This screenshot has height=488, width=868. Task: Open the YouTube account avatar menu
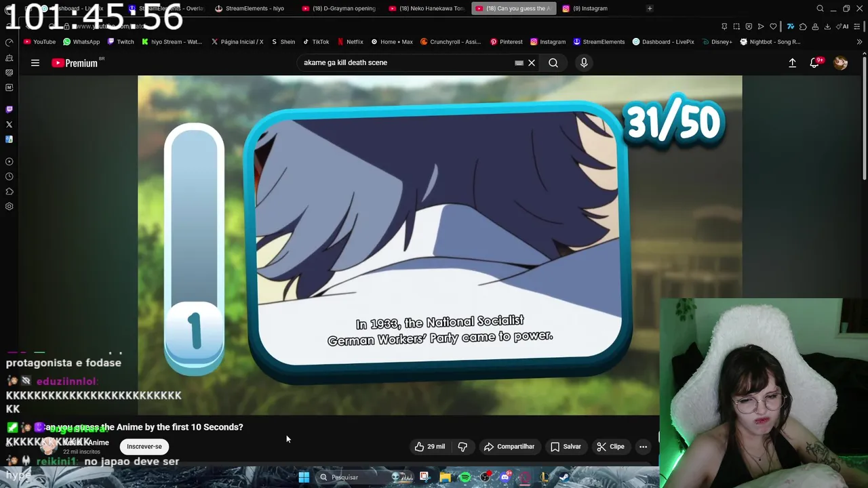pyautogui.click(x=840, y=63)
